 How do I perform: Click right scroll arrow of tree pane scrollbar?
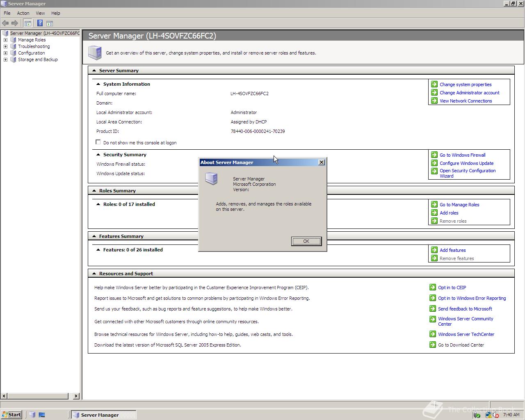point(76,396)
